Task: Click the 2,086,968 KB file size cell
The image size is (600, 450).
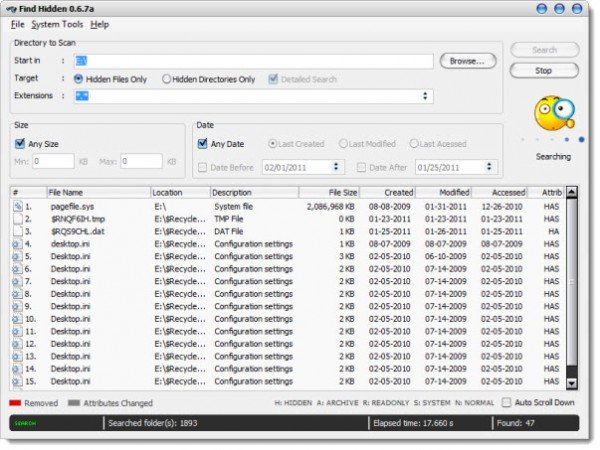Action: (x=331, y=207)
